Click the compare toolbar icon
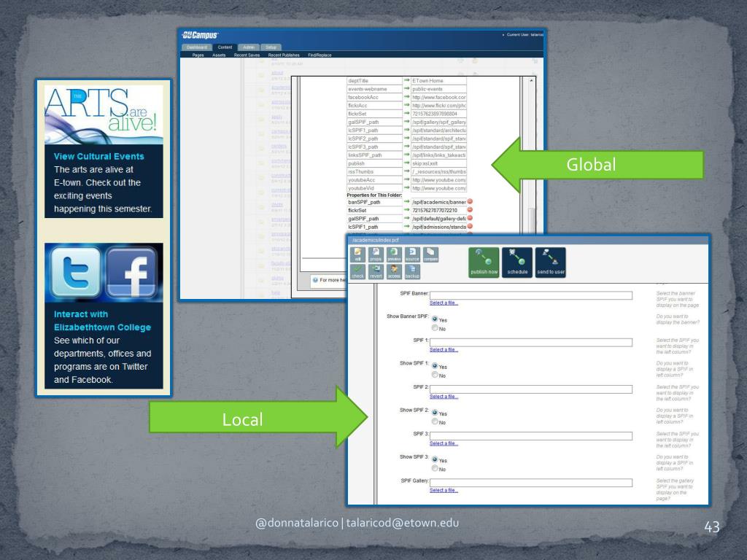Viewport: 747px width, 560px height. [x=430, y=254]
